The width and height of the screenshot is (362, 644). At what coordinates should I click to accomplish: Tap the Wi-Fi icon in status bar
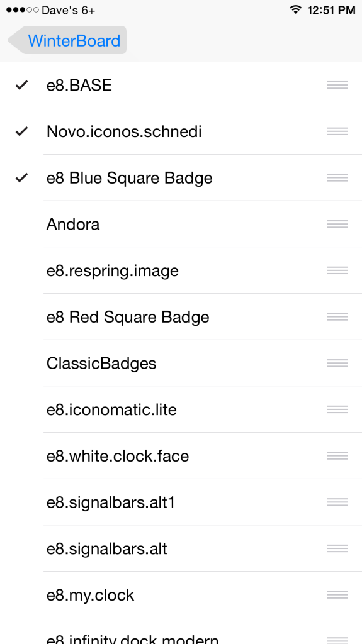tap(295, 9)
